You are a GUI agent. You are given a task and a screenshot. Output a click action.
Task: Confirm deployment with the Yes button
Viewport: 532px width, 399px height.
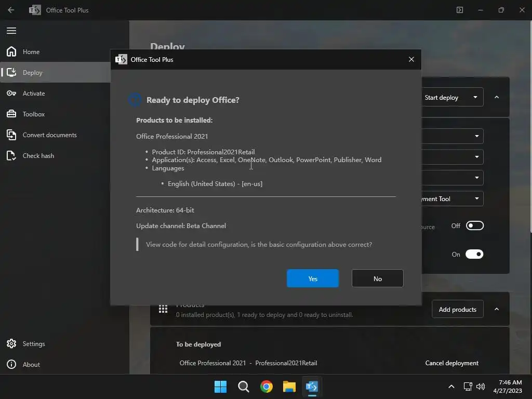312,278
